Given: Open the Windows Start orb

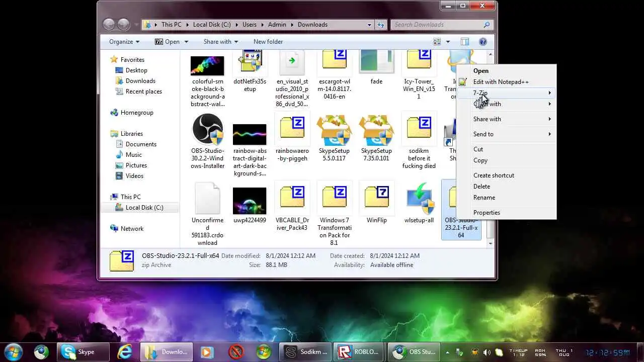Looking at the screenshot, I should click(13, 352).
